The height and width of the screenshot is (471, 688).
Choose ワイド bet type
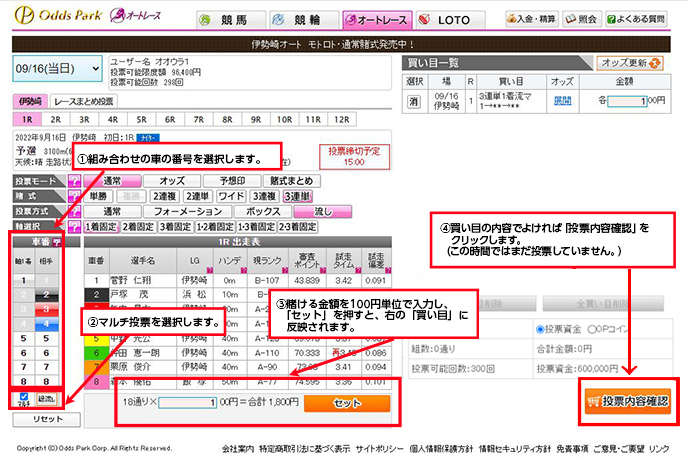(231, 196)
